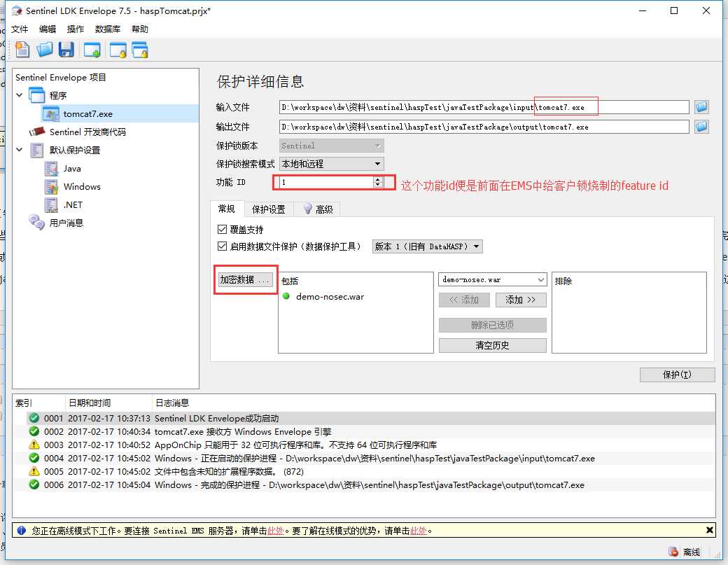Image resolution: width=728 pixels, height=565 pixels.
Task: Click the 添加 >> button
Action: pyautogui.click(x=521, y=300)
